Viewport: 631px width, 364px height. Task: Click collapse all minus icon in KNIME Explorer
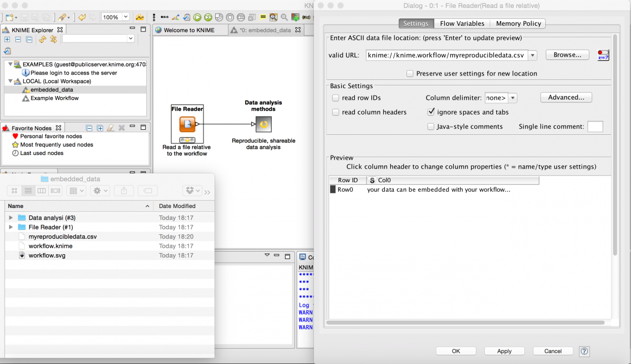pos(18,39)
